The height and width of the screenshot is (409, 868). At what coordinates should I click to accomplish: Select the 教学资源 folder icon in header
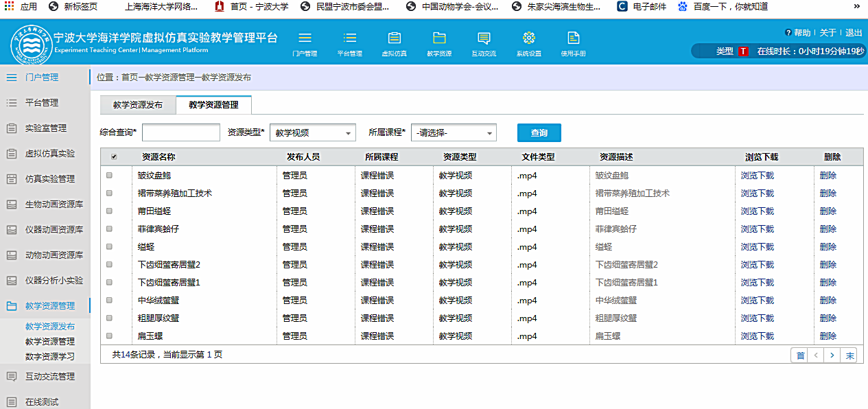click(439, 38)
